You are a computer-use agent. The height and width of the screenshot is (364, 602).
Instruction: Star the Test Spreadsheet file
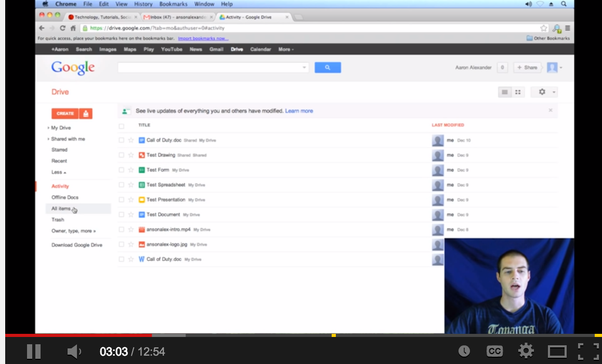click(x=131, y=185)
